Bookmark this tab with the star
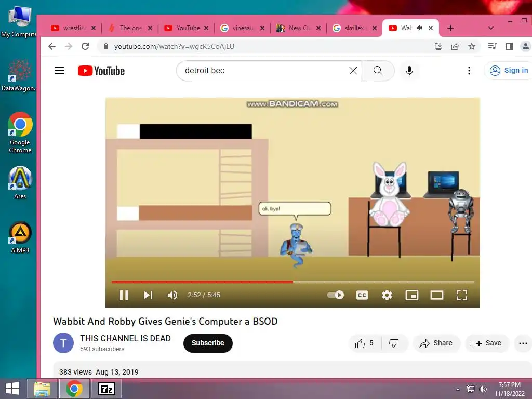 tap(472, 46)
